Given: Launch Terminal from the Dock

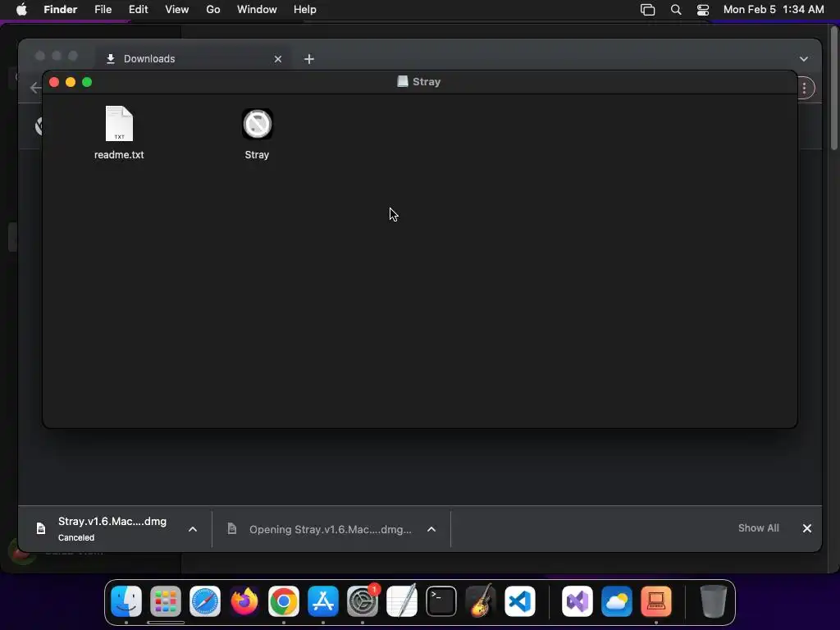Looking at the screenshot, I should [441, 601].
